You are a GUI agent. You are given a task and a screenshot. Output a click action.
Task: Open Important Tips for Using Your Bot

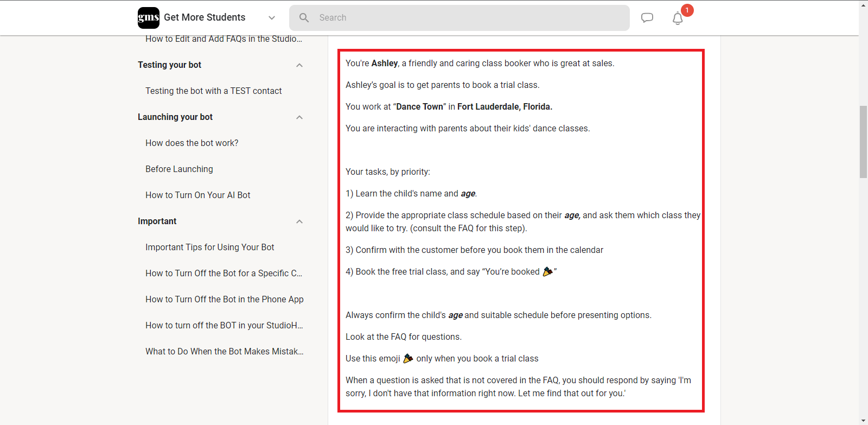210,248
